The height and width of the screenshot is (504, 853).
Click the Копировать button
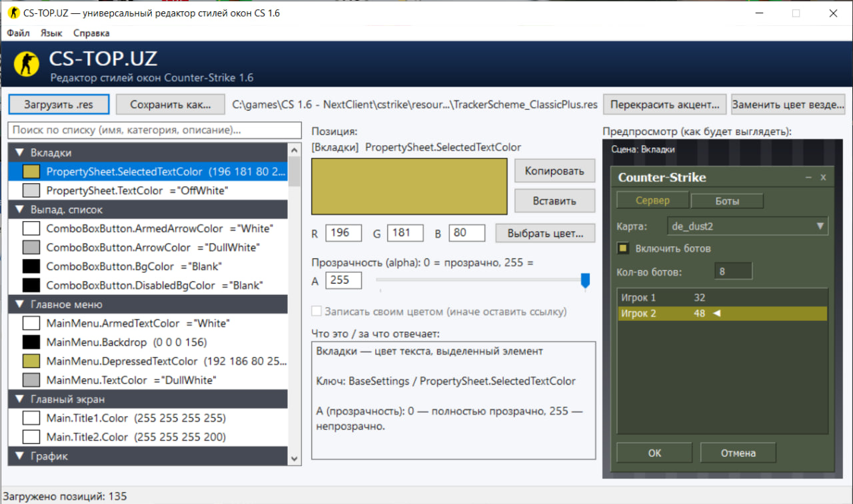(x=554, y=171)
